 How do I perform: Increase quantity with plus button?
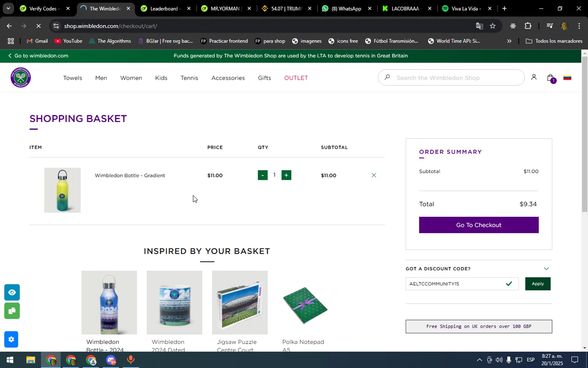coord(286,175)
